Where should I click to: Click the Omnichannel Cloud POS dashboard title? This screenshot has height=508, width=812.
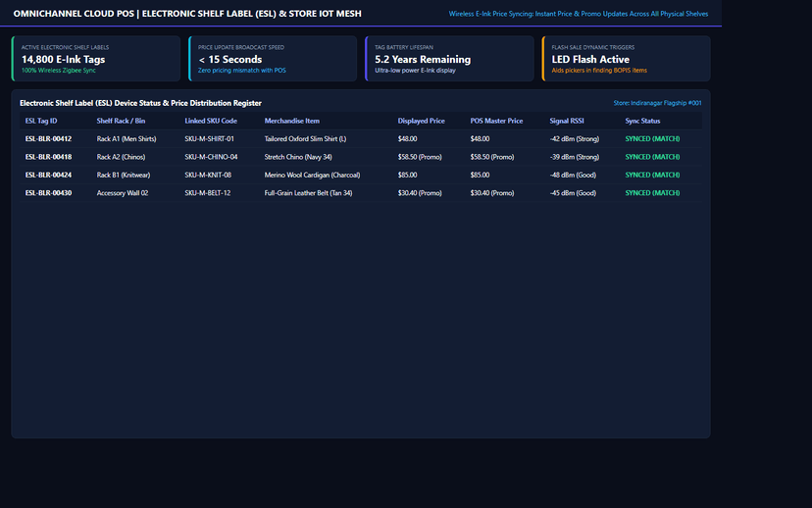pyautogui.click(x=187, y=14)
